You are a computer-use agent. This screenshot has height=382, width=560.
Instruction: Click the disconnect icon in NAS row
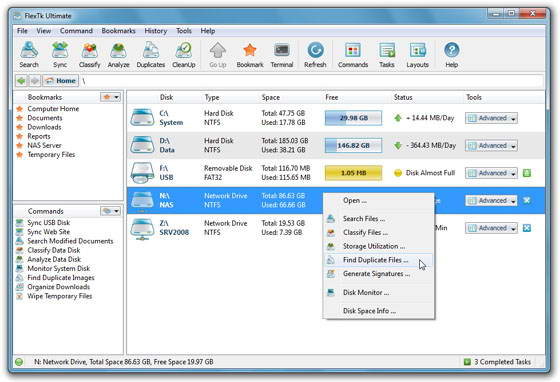(x=527, y=200)
